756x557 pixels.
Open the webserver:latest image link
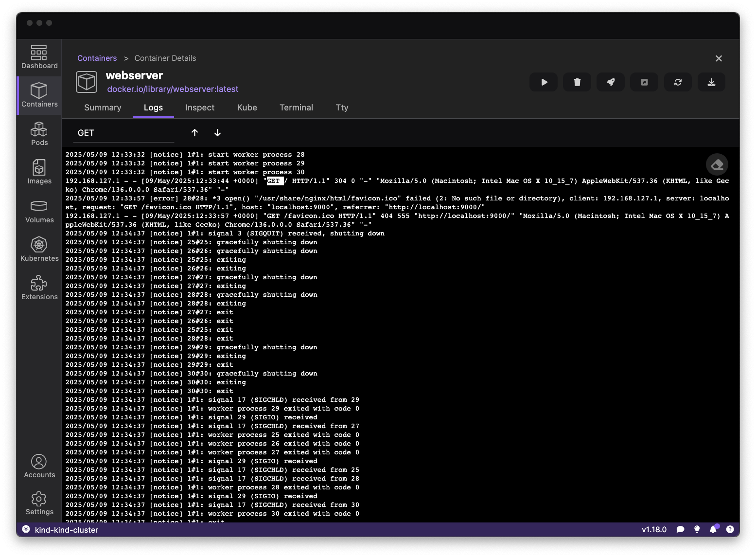[x=173, y=89]
